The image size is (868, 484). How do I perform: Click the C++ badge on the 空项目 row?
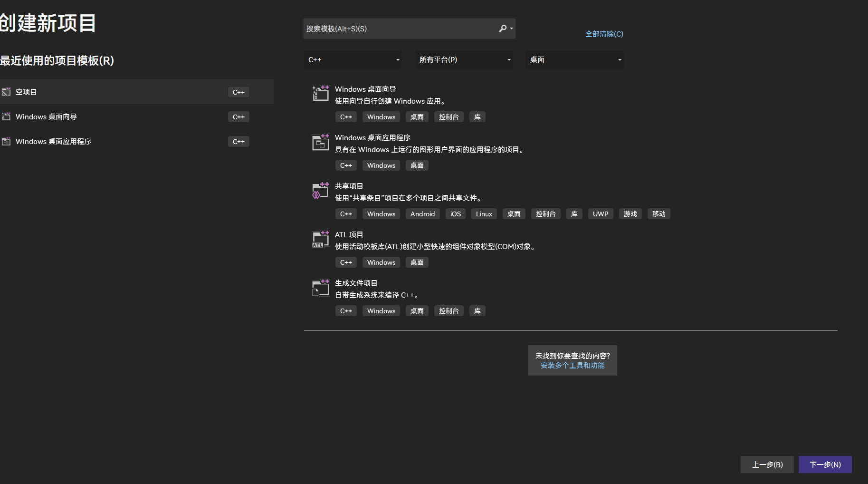238,92
